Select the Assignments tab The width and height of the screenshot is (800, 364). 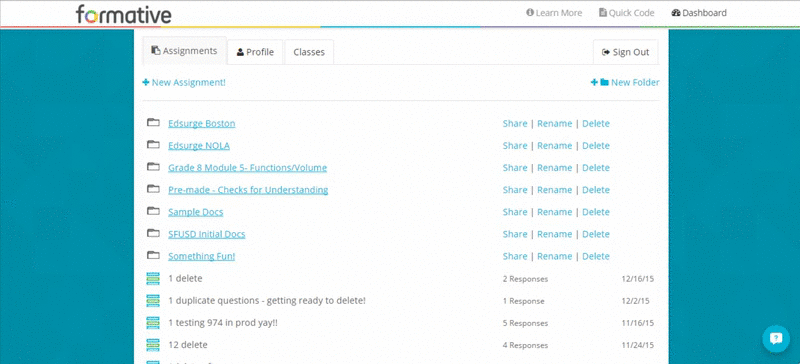[185, 51]
